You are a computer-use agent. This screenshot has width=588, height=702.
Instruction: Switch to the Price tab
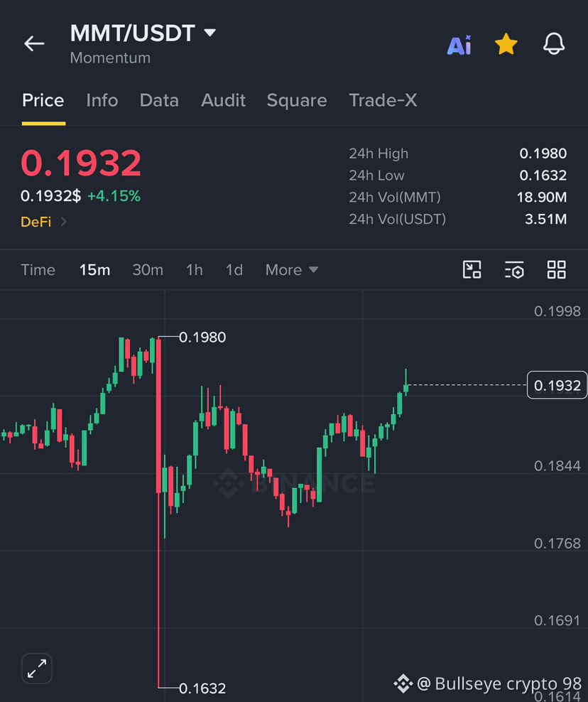(x=43, y=100)
